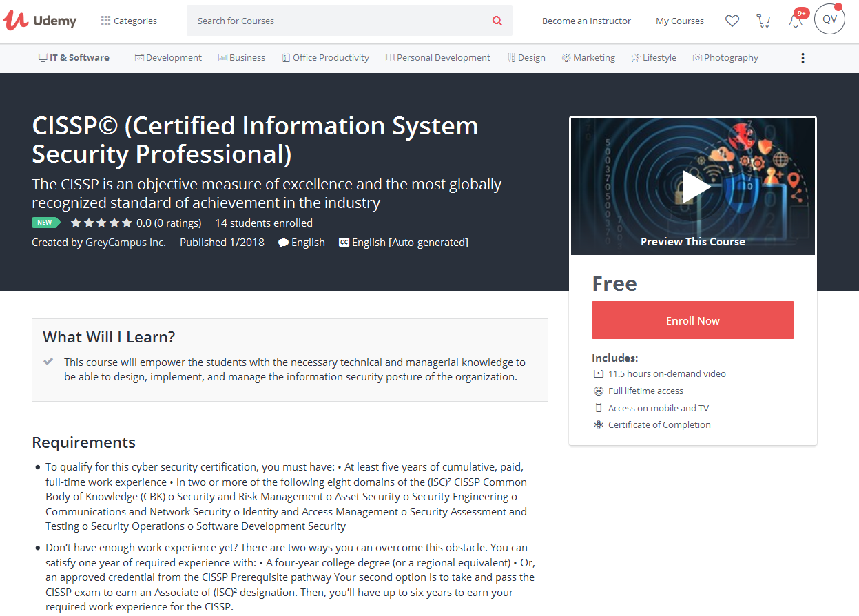Click the star rating row
Image resolution: width=859 pixels, height=616 pixels.
(101, 223)
